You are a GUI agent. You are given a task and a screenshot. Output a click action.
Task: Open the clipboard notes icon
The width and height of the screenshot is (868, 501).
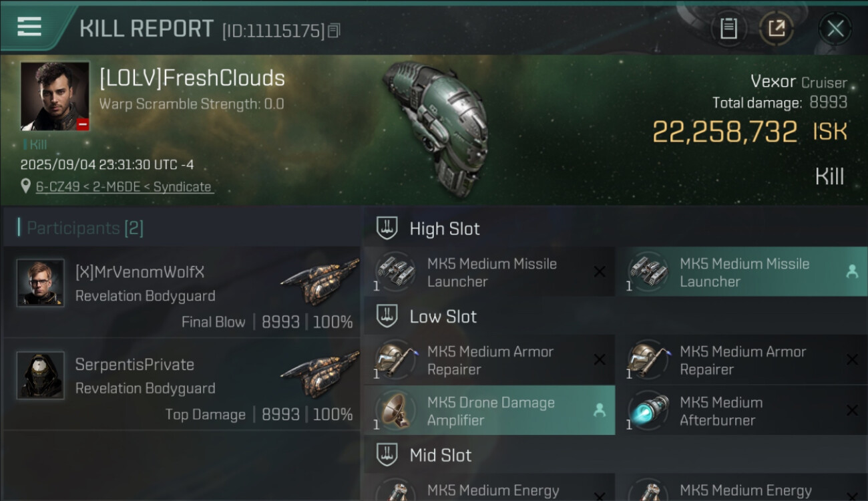[x=728, y=29]
